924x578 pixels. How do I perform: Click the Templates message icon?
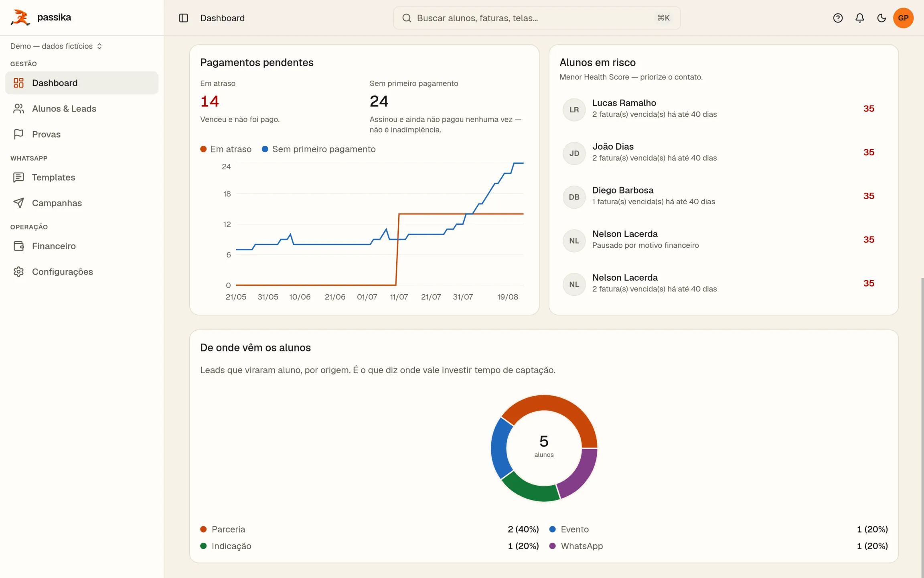point(18,177)
